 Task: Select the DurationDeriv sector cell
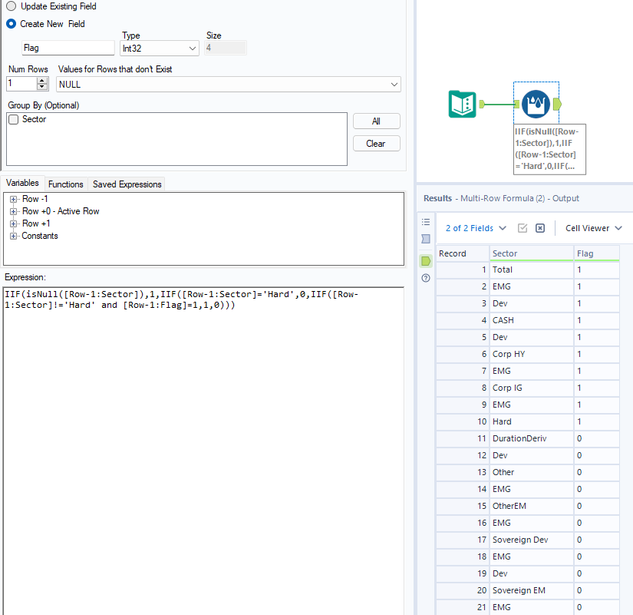tap(531, 439)
